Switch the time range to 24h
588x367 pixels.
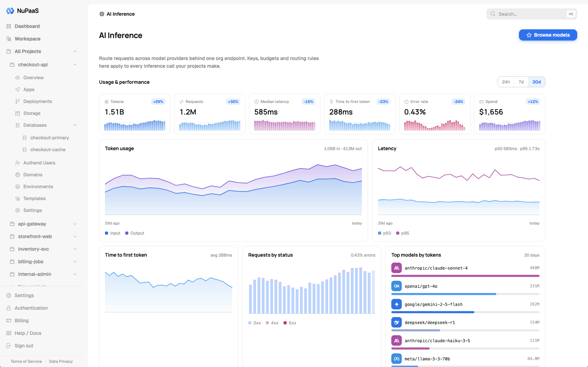click(x=506, y=82)
